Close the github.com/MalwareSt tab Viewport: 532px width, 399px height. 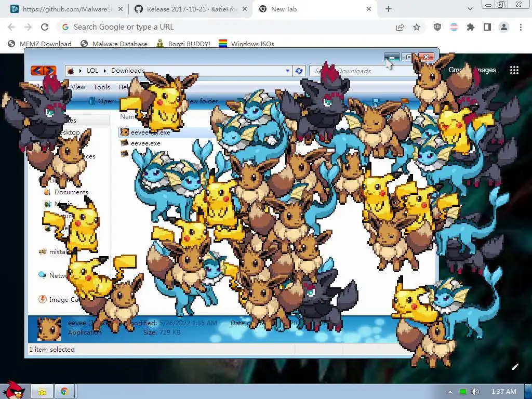click(x=121, y=9)
